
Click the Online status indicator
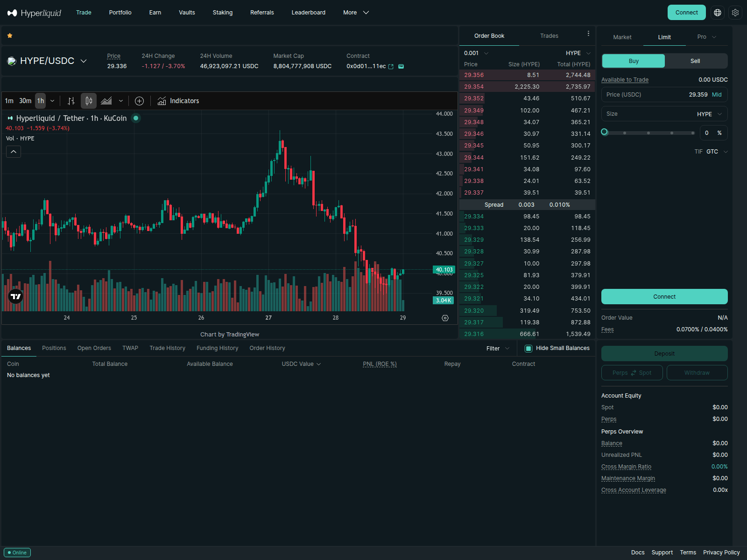(x=17, y=553)
